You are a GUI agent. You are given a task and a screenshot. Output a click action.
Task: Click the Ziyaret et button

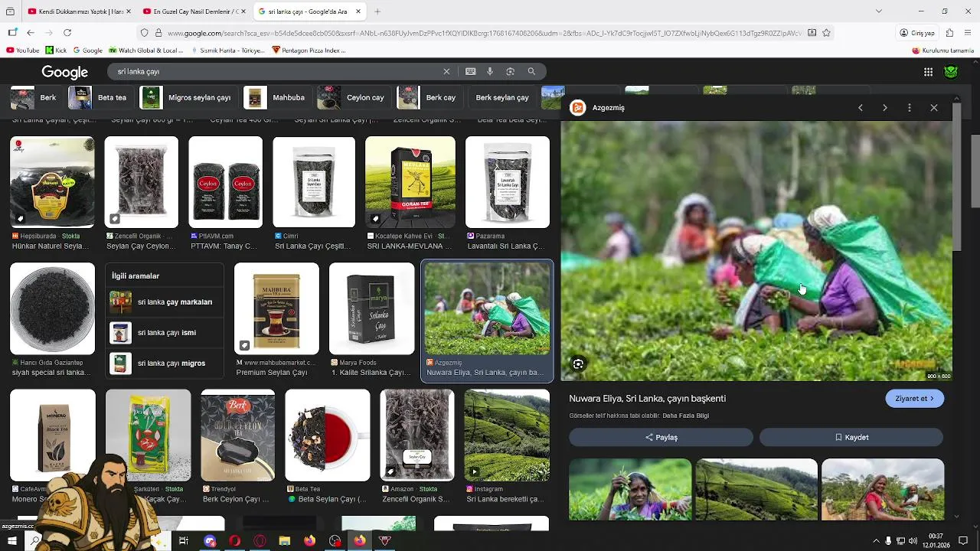[x=914, y=399]
